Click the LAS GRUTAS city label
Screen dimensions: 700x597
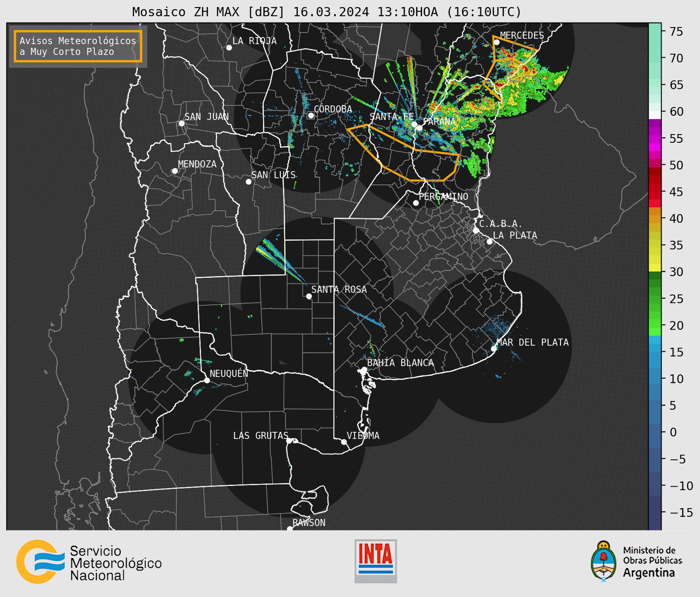[x=261, y=436]
